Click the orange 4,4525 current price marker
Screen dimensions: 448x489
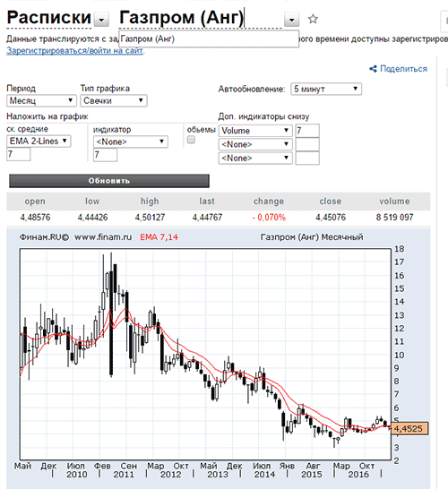(x=409, y=429)
